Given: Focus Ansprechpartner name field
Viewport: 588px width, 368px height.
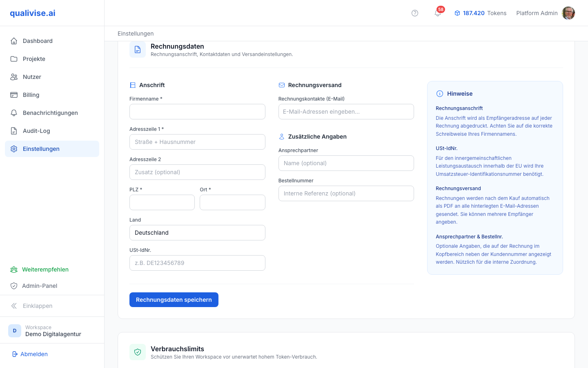Looking at the screenshot, I should click(x=346, y=163).
